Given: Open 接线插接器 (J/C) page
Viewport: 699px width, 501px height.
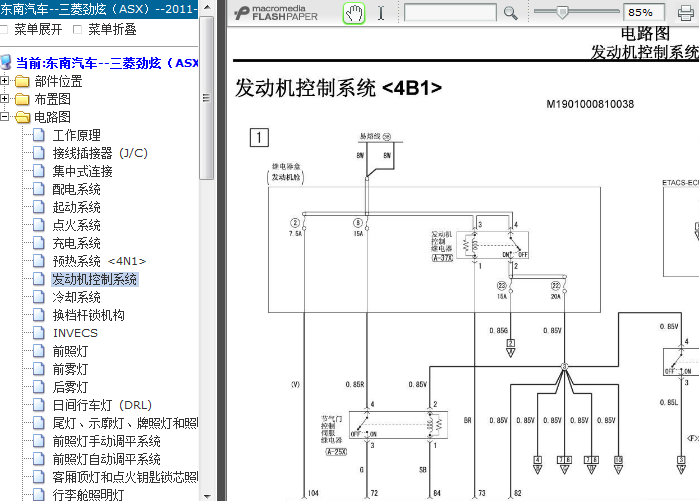Looking at the screenshot, I should point(100,153).
